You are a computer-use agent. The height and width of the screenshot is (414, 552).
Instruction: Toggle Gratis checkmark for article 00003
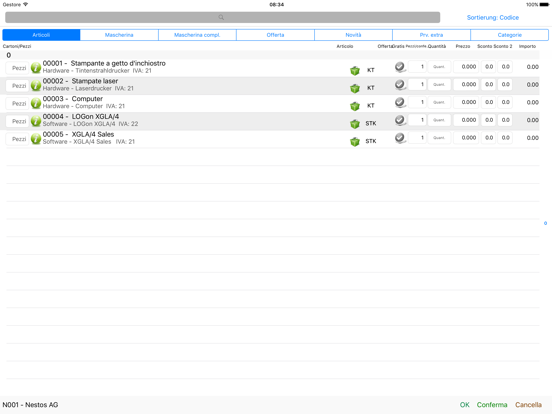[x=400, y=102]
